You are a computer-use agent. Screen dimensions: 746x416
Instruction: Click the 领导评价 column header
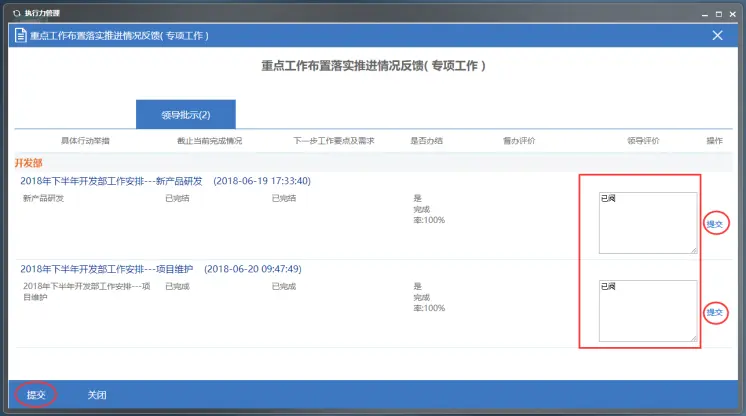tap(643, 140)
